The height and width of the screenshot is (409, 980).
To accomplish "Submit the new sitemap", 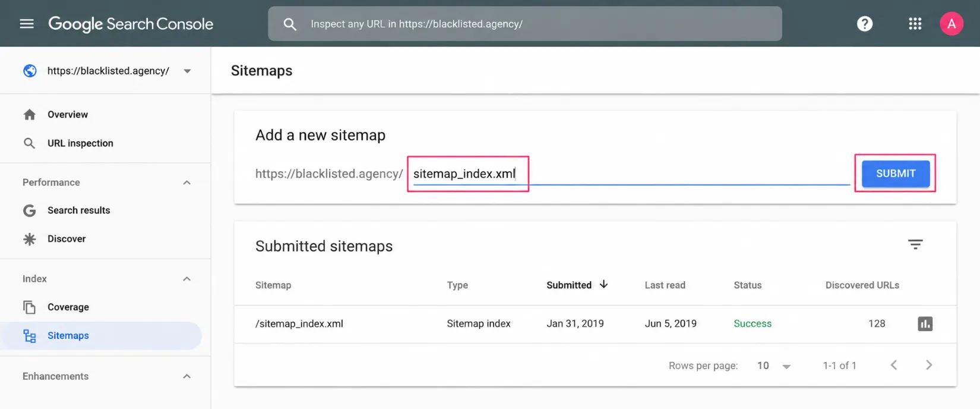I will [x=896, y=174].
